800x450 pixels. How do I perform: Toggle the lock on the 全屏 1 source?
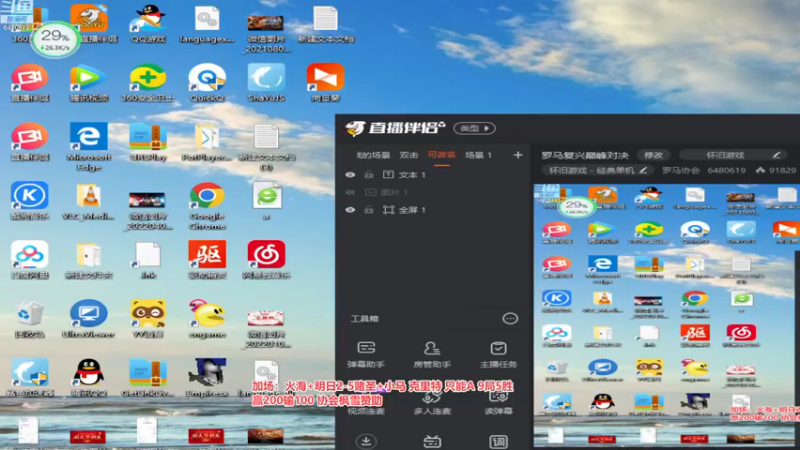click(x=368, y=210)
